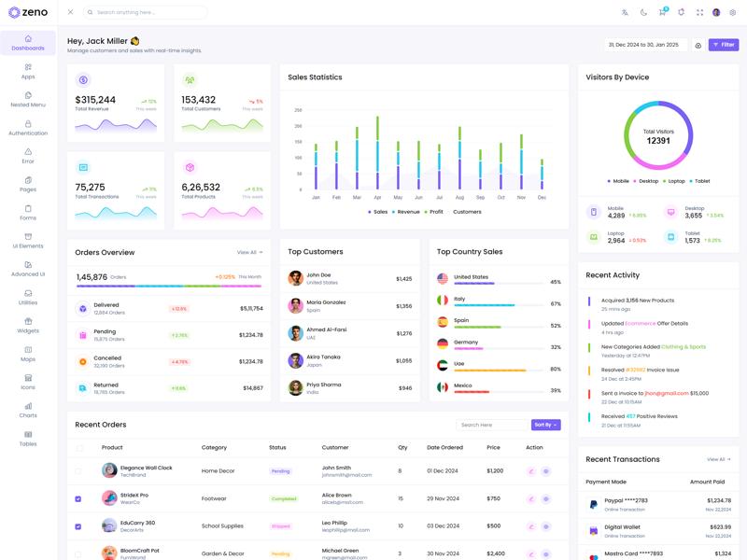Open the Sort By dropdown
Screen dimensions: 747x560
tap(545, 425)
